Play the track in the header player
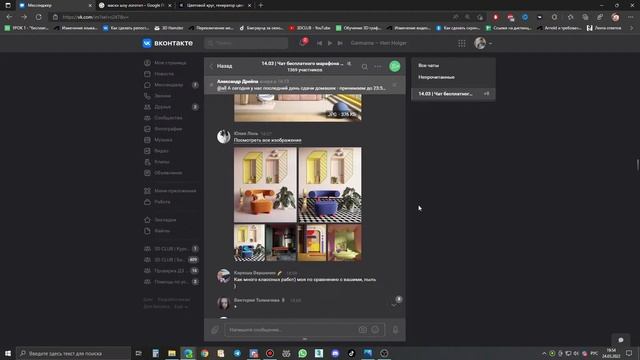 coord(330,43)
